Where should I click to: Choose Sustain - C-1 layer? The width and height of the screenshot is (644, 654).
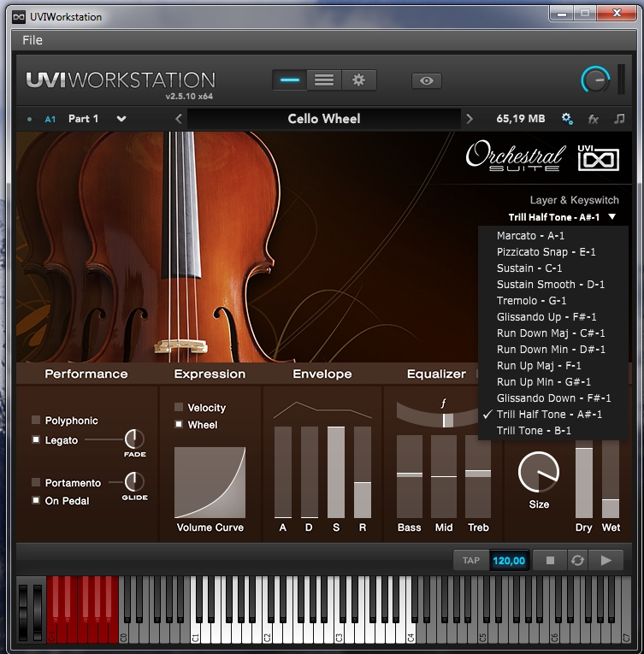[553, 268]
